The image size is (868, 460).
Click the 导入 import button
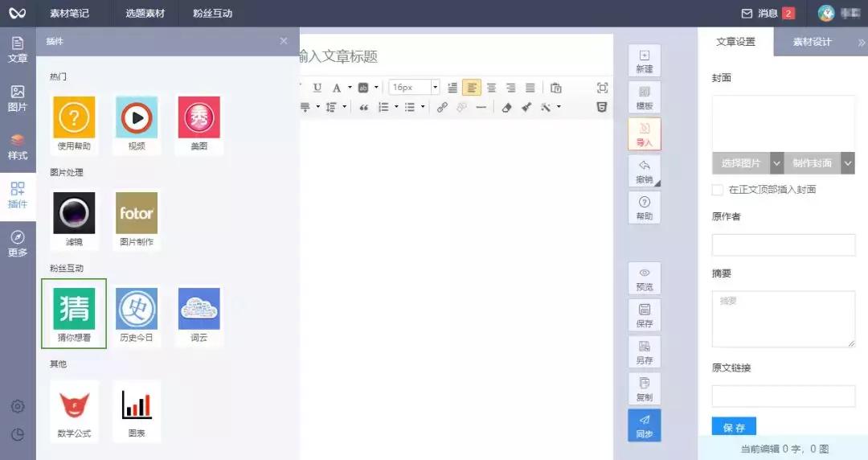645,134
